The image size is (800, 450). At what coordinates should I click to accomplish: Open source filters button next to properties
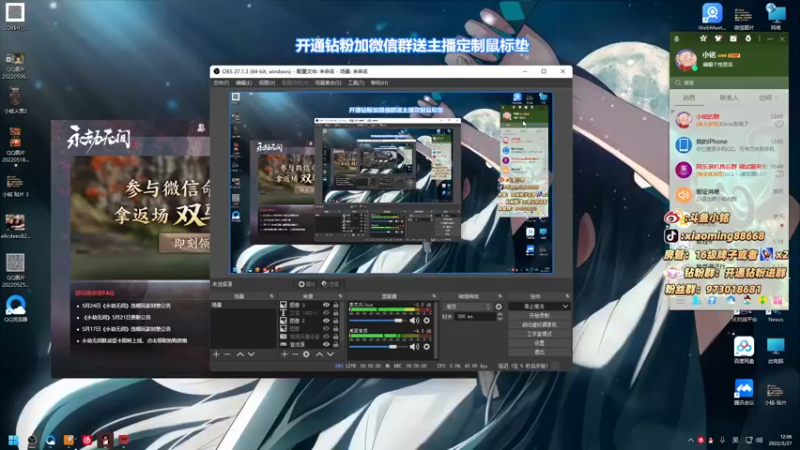tap(331, 284)
